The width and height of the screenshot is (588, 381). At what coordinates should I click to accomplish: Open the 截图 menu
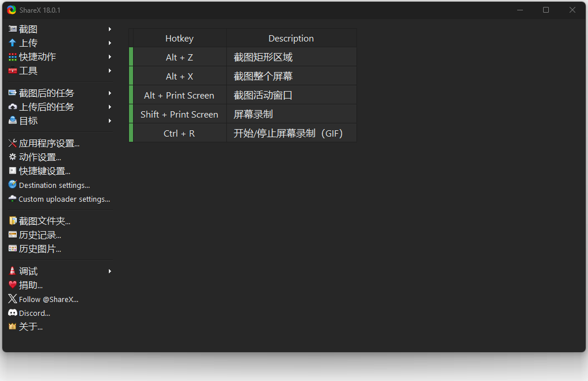[x=60, y=29]
